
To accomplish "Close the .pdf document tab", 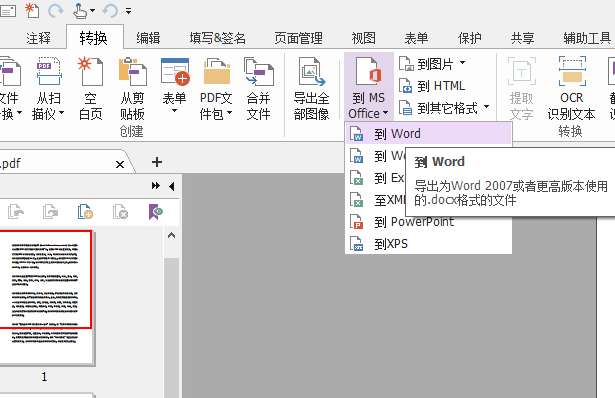I will click(120, 164).
